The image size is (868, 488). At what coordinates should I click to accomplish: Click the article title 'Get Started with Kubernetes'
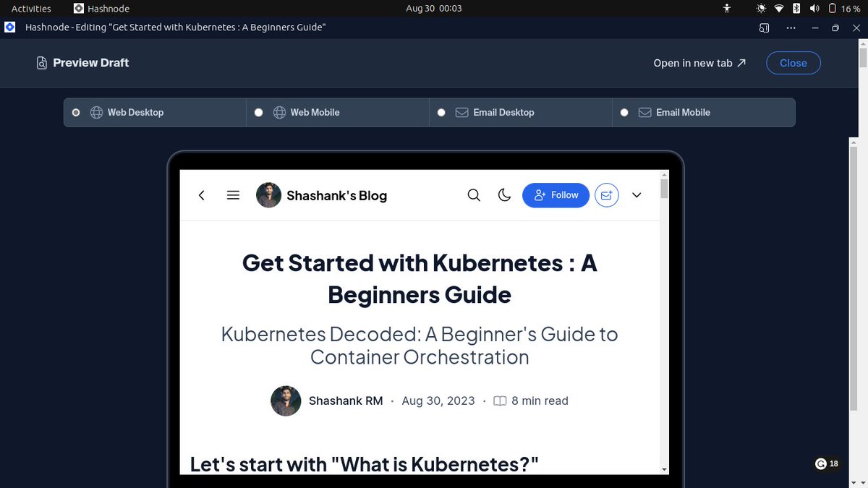pos(420,278)
